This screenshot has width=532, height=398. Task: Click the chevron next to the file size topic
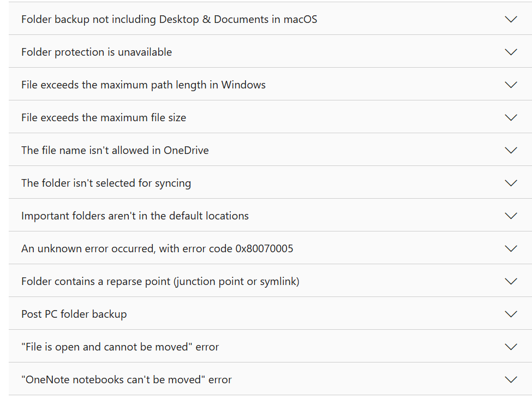[x=511, y=117]
